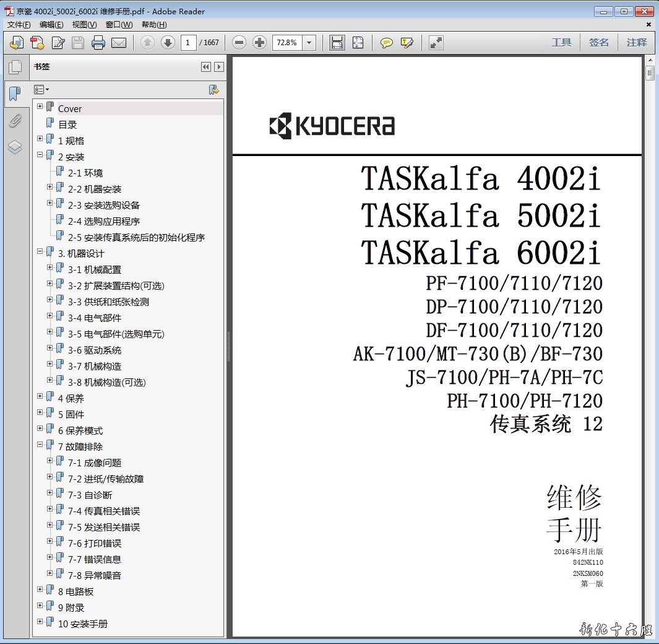
Task: Click the Print file icon
Action: click(98, 43)
